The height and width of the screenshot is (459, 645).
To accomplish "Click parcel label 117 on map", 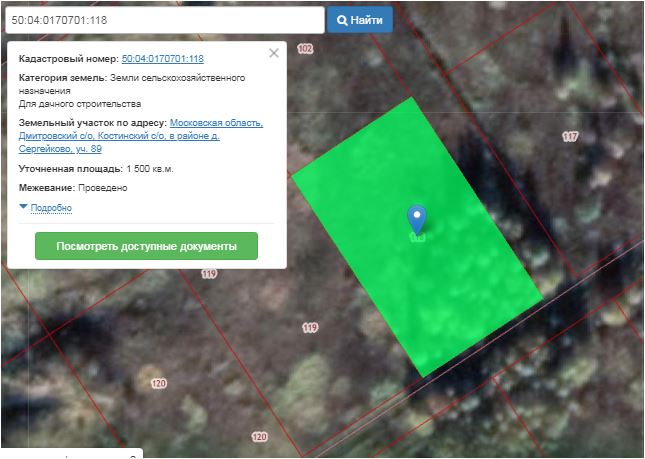I will pyautogui.click(x=570, y=136).
